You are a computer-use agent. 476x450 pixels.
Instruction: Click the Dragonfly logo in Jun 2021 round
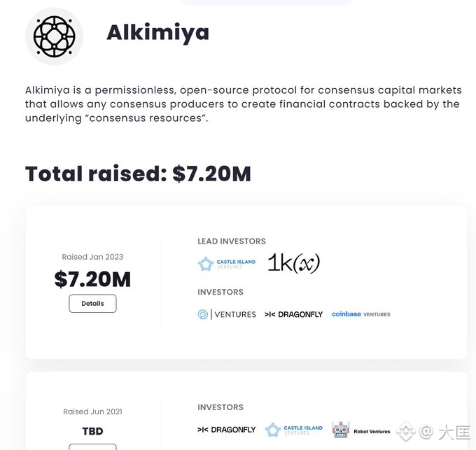click(227, 430)
